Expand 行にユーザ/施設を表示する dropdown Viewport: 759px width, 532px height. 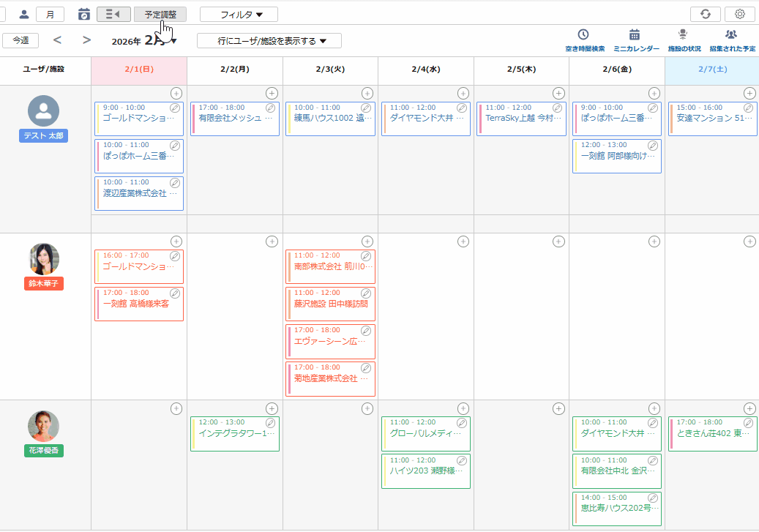coord(269,41)
